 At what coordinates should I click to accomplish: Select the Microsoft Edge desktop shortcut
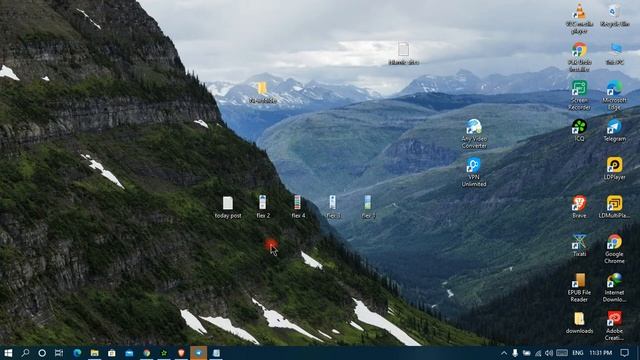(614, 95)
